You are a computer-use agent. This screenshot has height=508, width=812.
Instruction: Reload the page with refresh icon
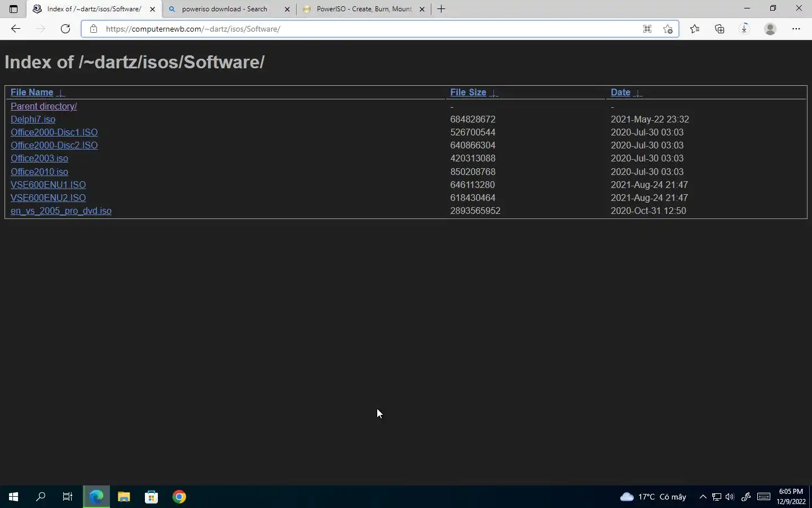[x=65, y=29]
